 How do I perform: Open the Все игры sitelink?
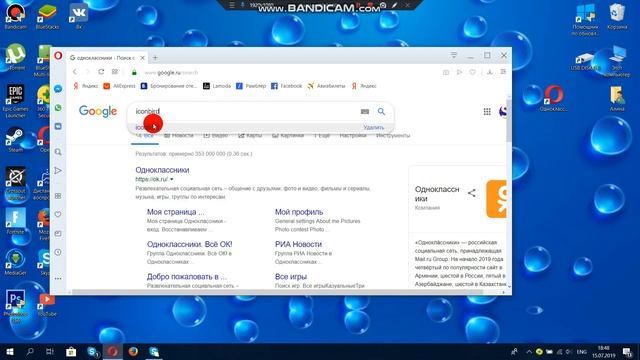(291, 276)
